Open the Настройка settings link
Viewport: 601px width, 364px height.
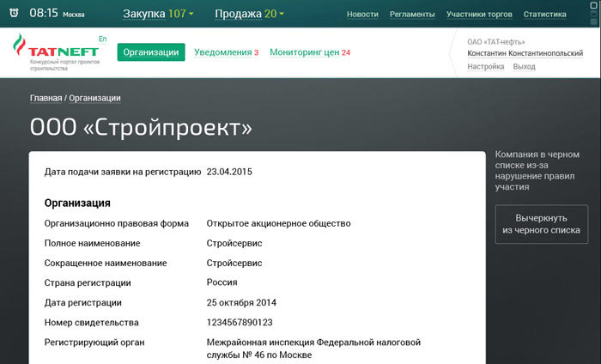click(486, 66)
